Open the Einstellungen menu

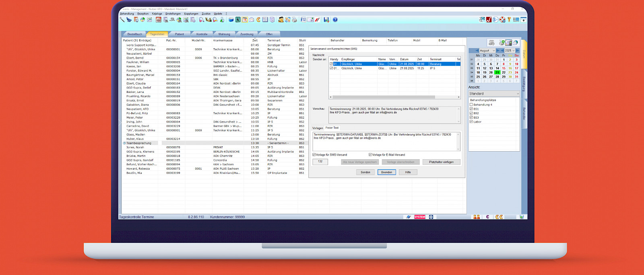173,14
